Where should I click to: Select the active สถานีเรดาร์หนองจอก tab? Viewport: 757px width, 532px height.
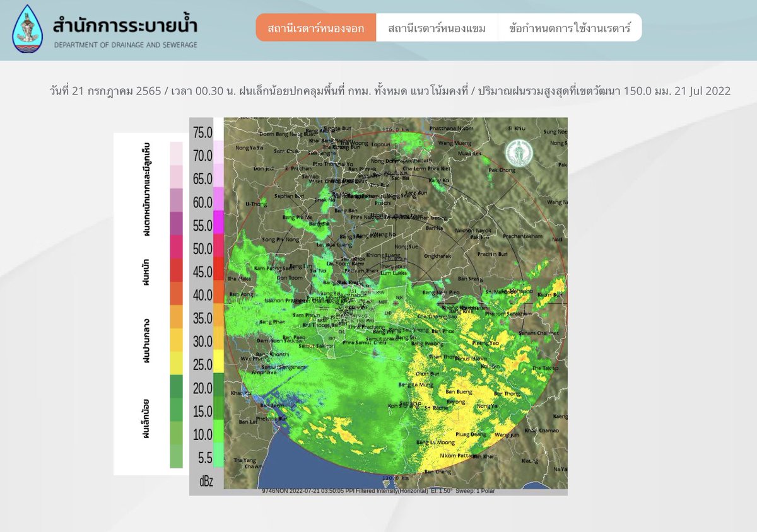tap(317, 28)
